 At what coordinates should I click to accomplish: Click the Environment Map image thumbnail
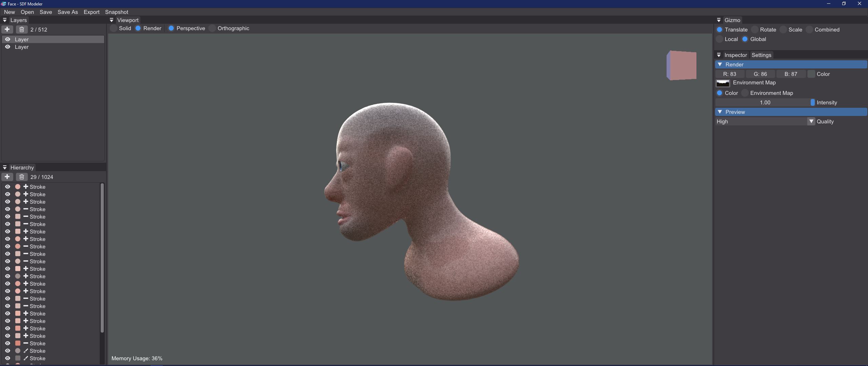point(723,83)
